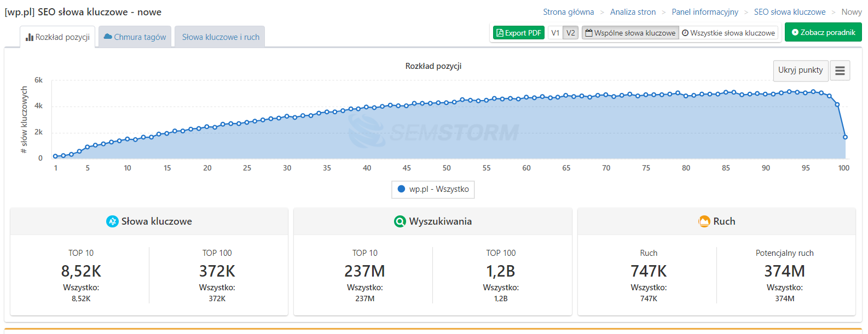Click the Wyszukiwania magnifier icon
The width and height of the screenshot is (868, 334).
click(400, 221)
